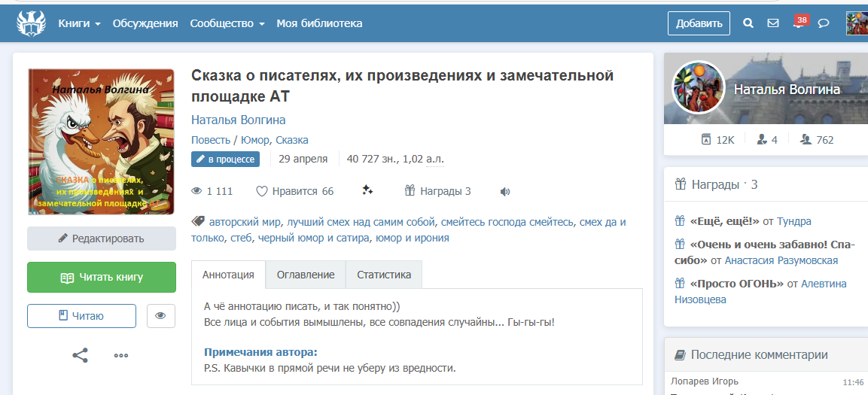Viewport: 868px width, 395px height.
Task: Open Наталья Волгина name in sidebar card
Action: click(x=787, y=90)
